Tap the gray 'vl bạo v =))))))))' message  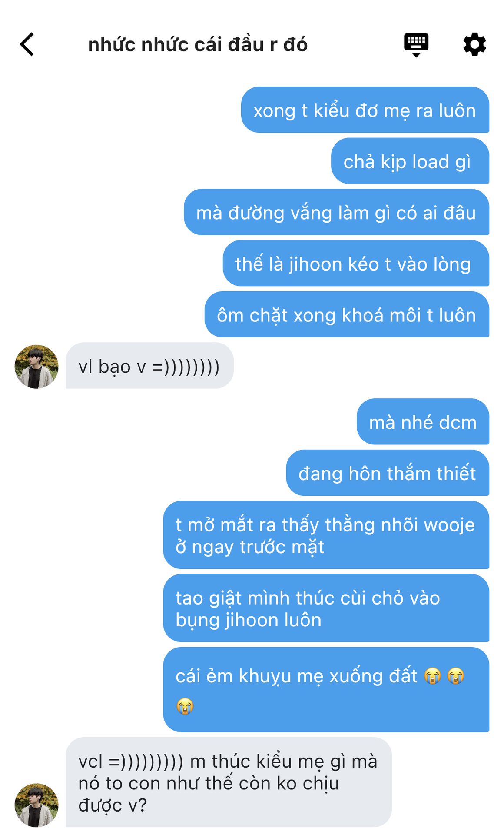click(149, 366)
